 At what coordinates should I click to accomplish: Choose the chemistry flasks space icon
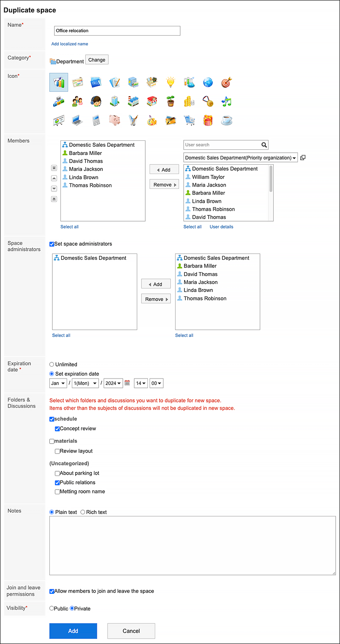coord(189,83)
